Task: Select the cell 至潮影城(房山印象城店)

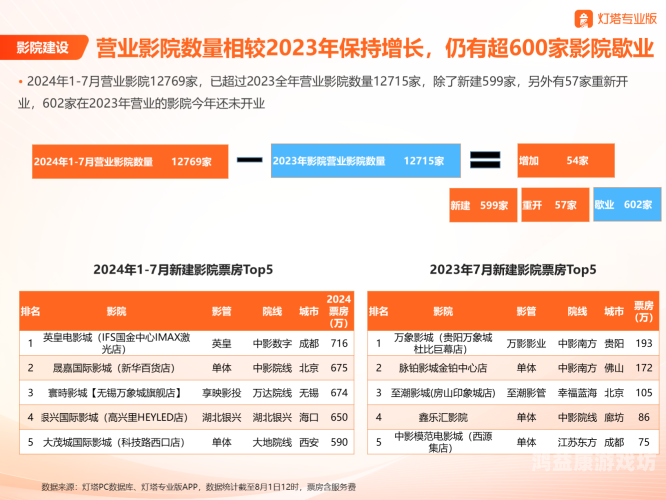Action: pyautogui.click(x=443, y=393)
